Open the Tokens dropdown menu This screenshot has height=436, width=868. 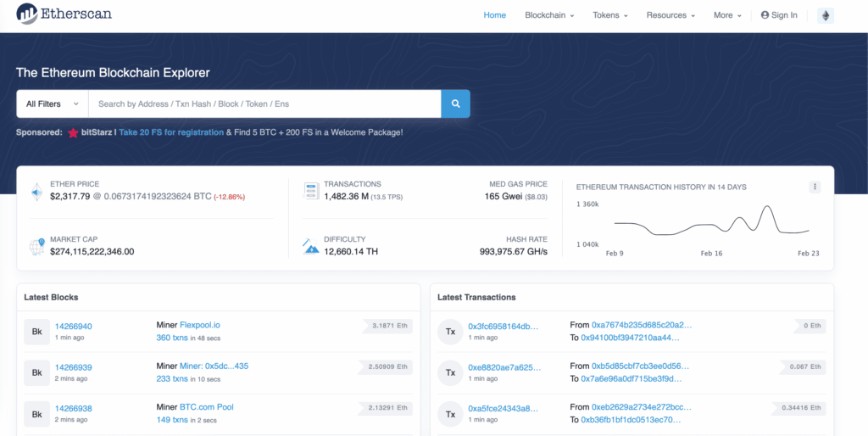coord(610,15)
